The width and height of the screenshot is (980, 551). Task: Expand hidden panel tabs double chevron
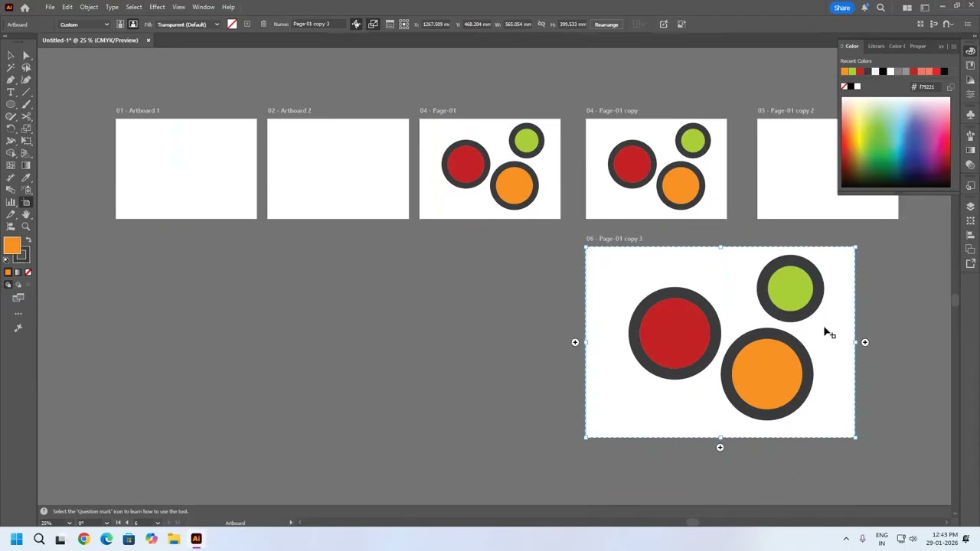pyautogui.click(x=941, y=46)
